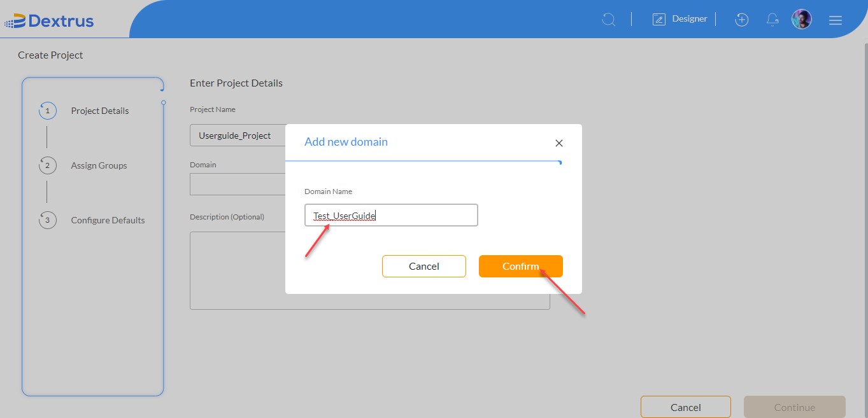Confirm the new domain
This screenshot has width=868, height=418.
coord(521,266)
